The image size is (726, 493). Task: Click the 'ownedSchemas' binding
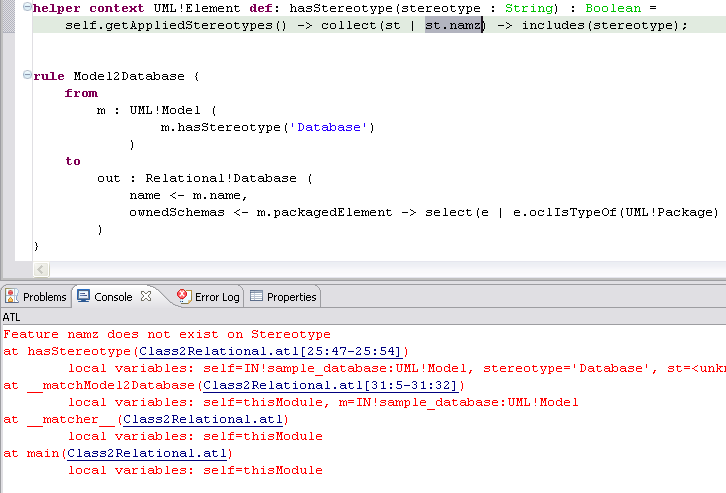(x=177, y=212)
